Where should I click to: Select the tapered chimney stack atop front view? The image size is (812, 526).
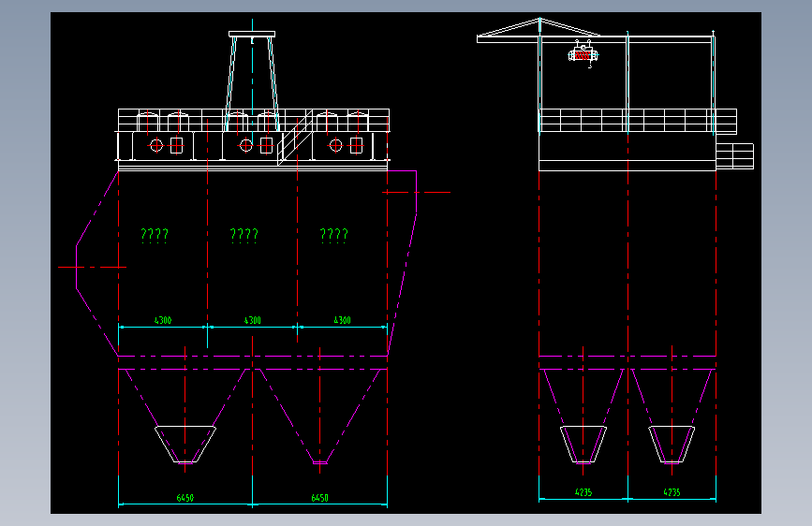tap(252, 80)
